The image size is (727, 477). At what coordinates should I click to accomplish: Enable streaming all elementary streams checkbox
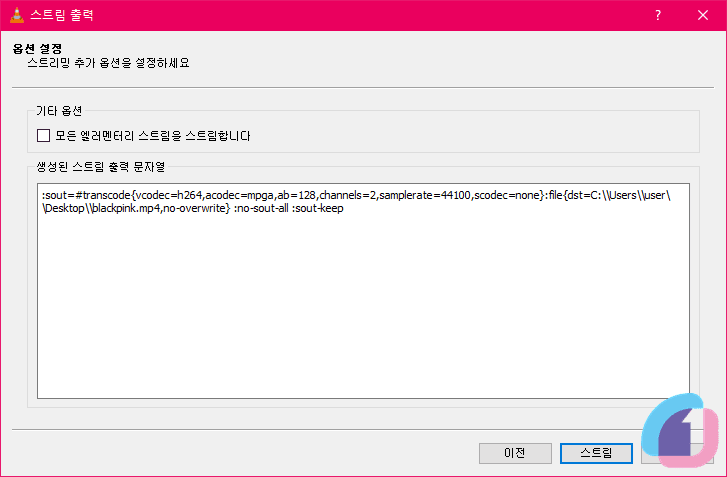44,136
